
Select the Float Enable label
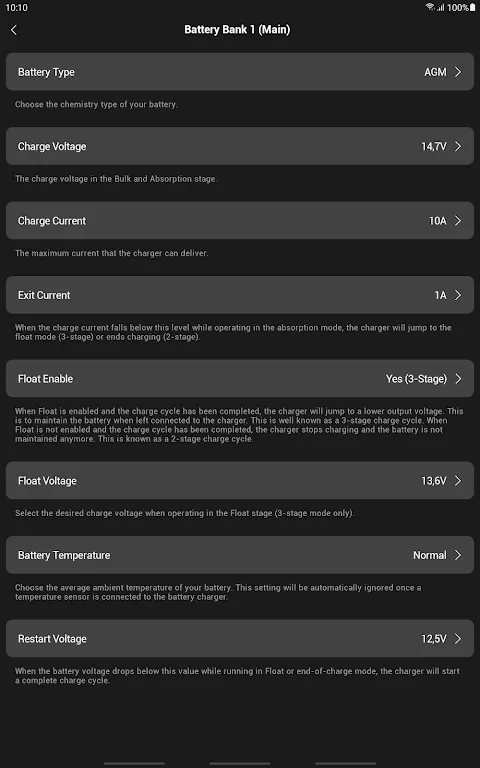46,379
